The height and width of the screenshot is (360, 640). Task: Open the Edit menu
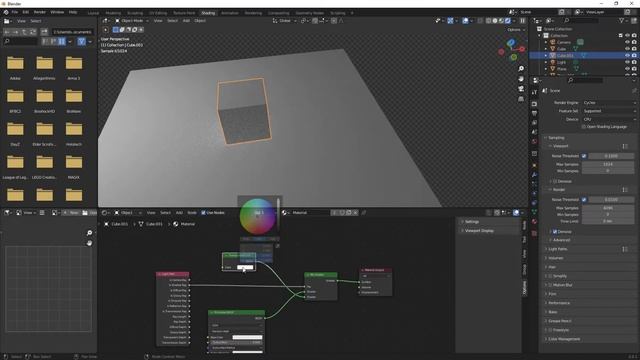point(26,12)
